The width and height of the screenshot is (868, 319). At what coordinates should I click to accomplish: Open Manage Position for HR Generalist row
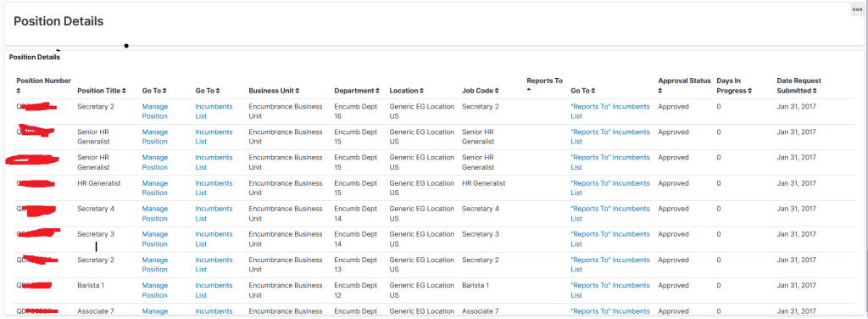coord(155,187)
